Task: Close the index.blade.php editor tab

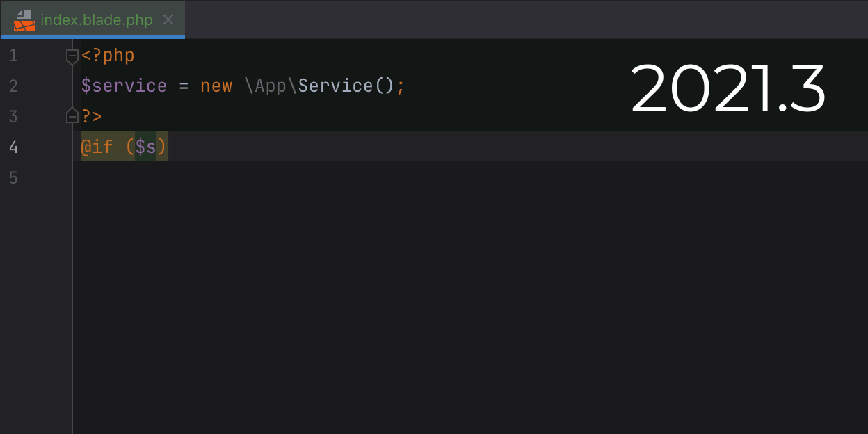Action: pos(168,20)
